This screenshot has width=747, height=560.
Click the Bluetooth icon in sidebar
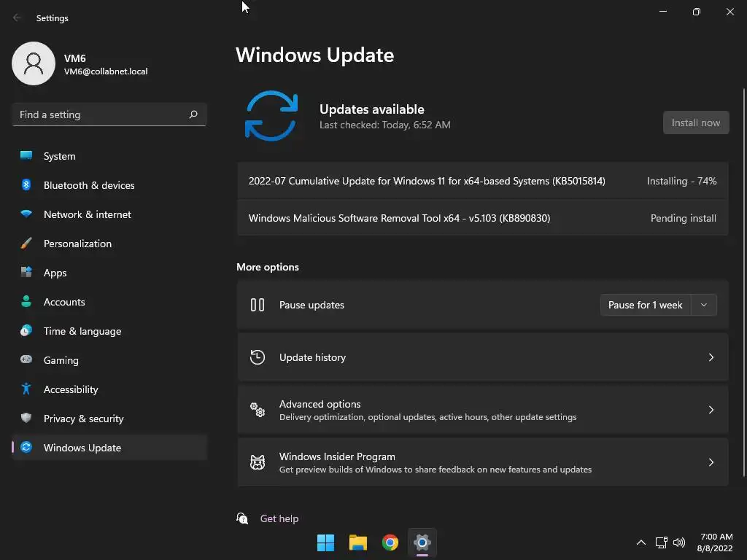[26, 184]
